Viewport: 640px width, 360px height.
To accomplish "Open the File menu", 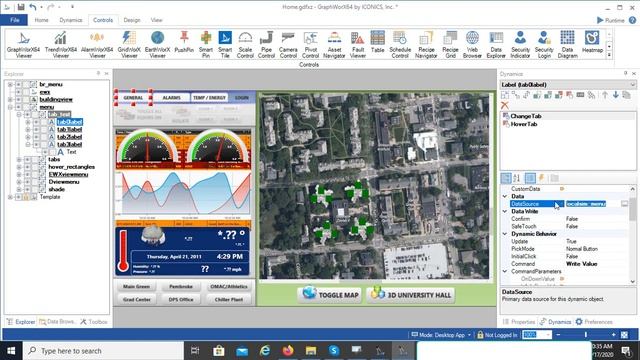I will click(14, 20).
